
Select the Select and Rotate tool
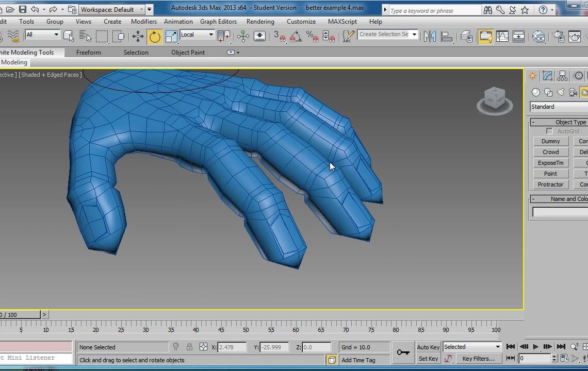[x=155, y=36]
